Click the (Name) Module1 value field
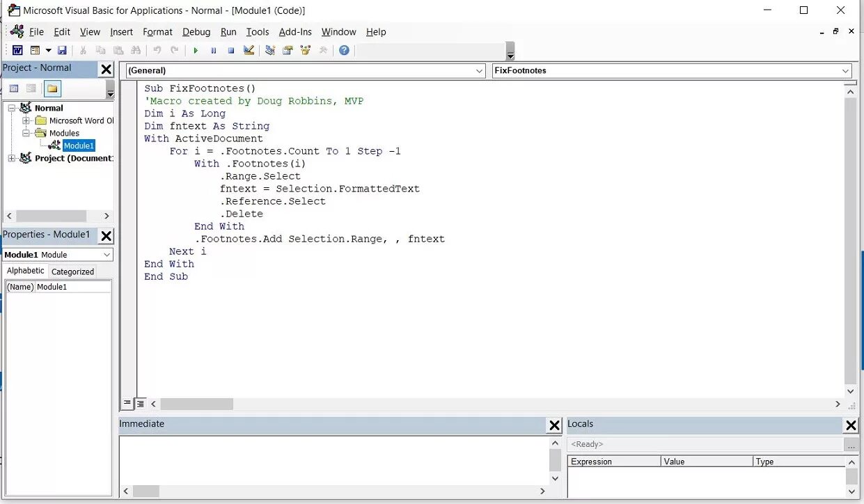 tap(73, 287)
